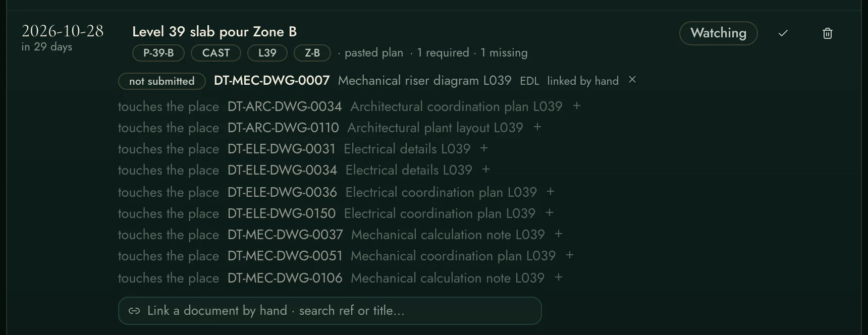
Task: Link DT-MEC-DWG-0106 with plus icon
Action: tap(559, 277)
